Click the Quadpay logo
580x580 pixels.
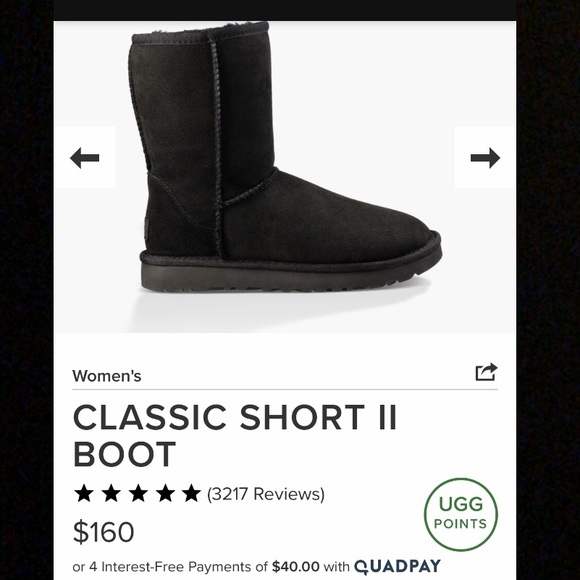point(397,567)
